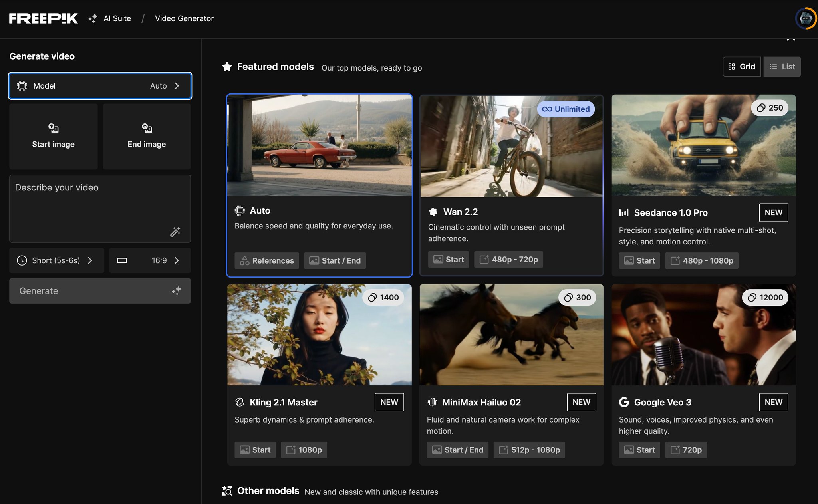The image size is (818, 504).
Task: Click 480p - 1080p tag on Seedance card
Action: pyautogui.click(x=702, y=260)
